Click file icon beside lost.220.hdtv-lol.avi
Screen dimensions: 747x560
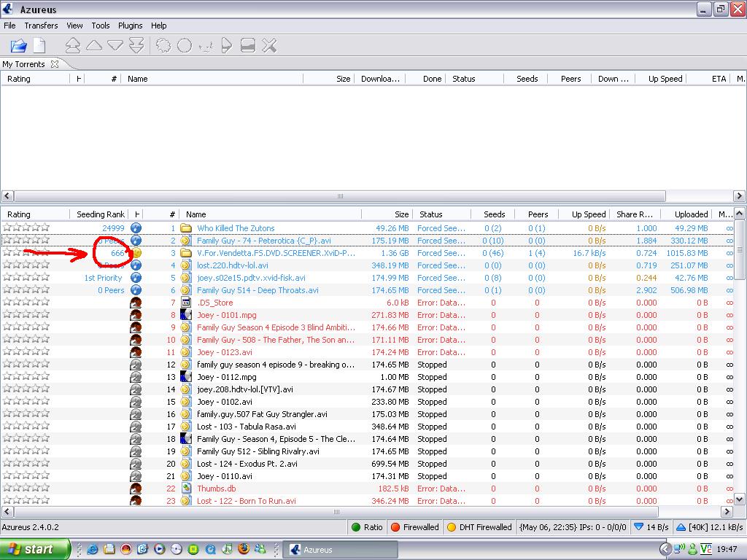(186, 265)
